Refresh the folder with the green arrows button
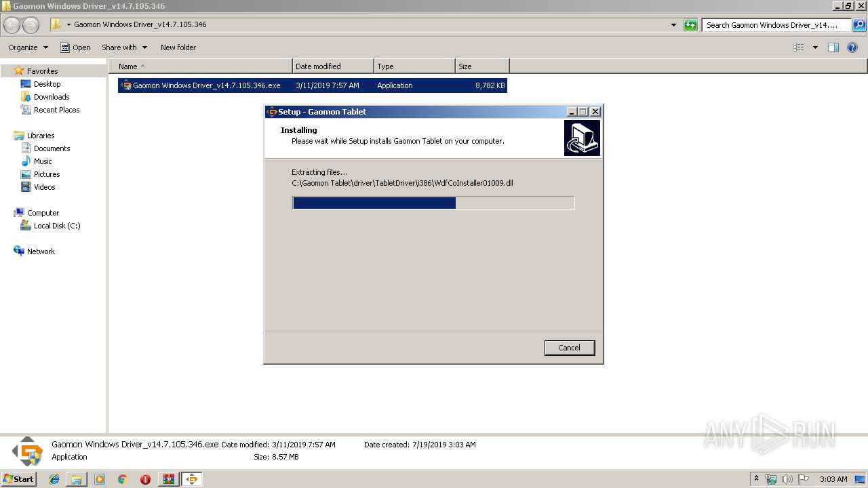 tap(690, 25)
